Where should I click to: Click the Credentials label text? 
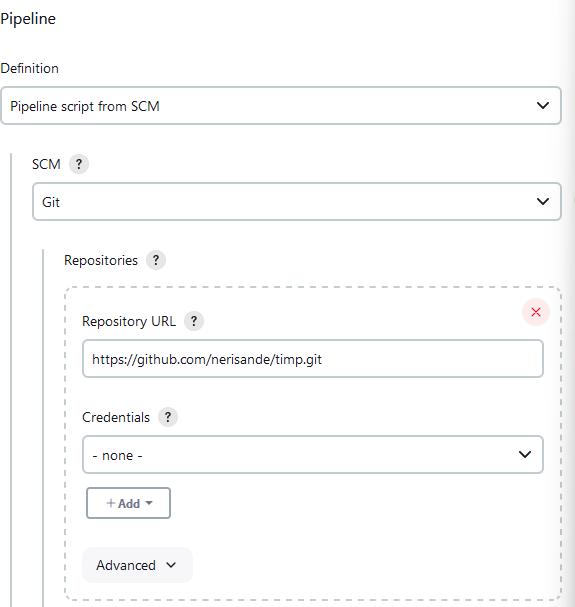click(x=116, y=417)
